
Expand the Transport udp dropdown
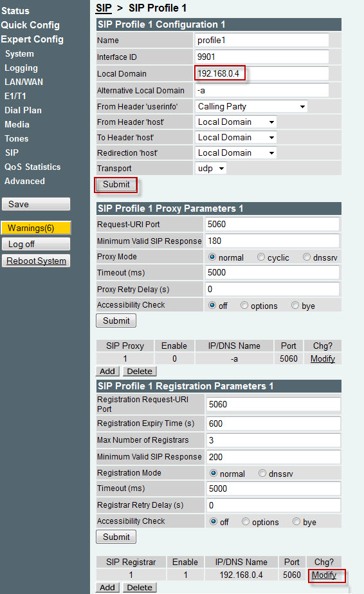[211, 168]
